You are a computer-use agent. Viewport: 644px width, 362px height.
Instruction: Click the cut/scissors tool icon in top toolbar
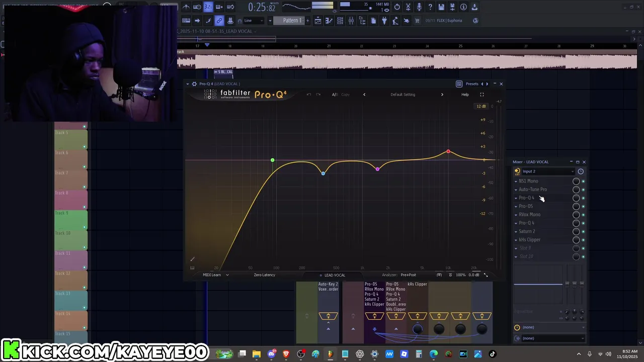click(x=408, y=7)
